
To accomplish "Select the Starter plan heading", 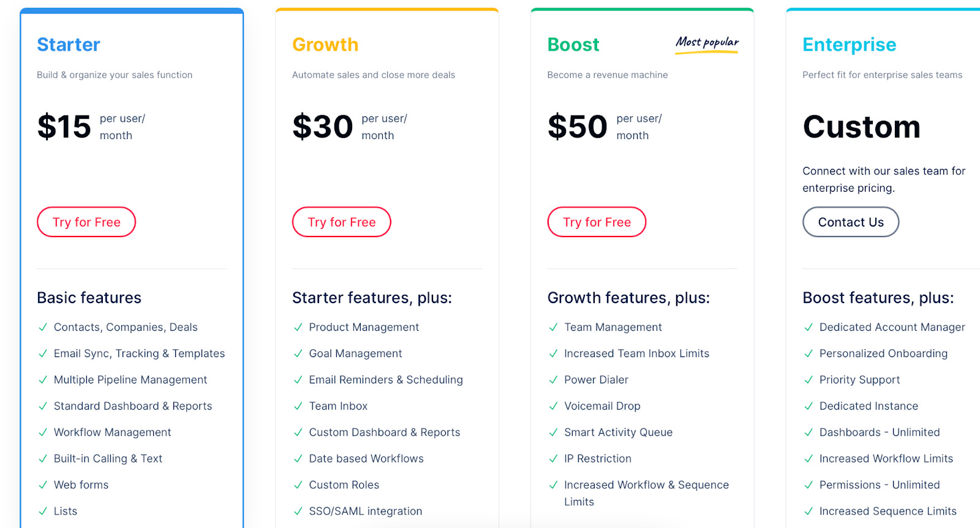I will (x=69, y=45).
